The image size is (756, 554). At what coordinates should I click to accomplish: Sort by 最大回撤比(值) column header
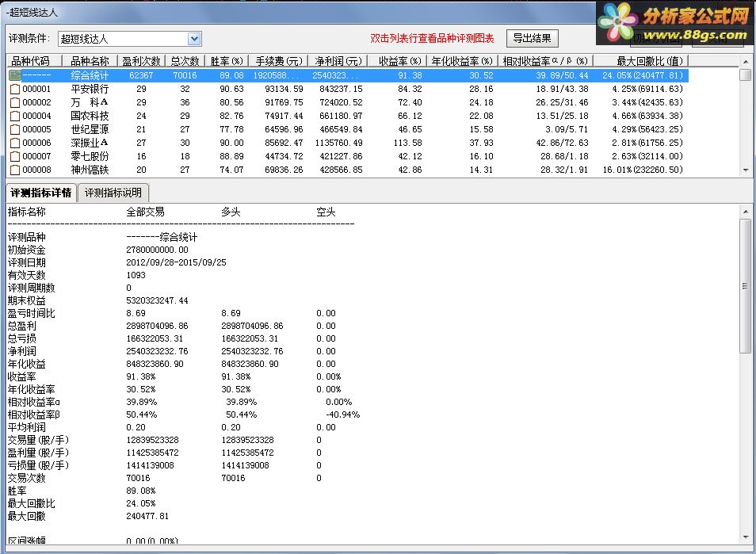click(641, 61)
